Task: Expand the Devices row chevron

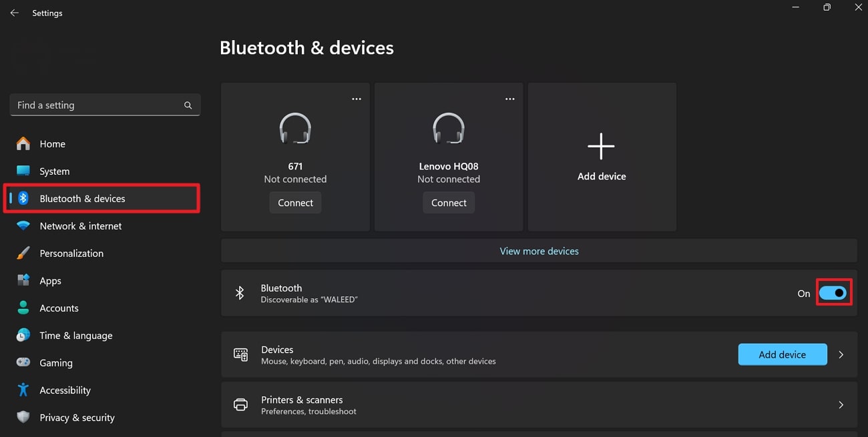Action: [x=841, y=354]
